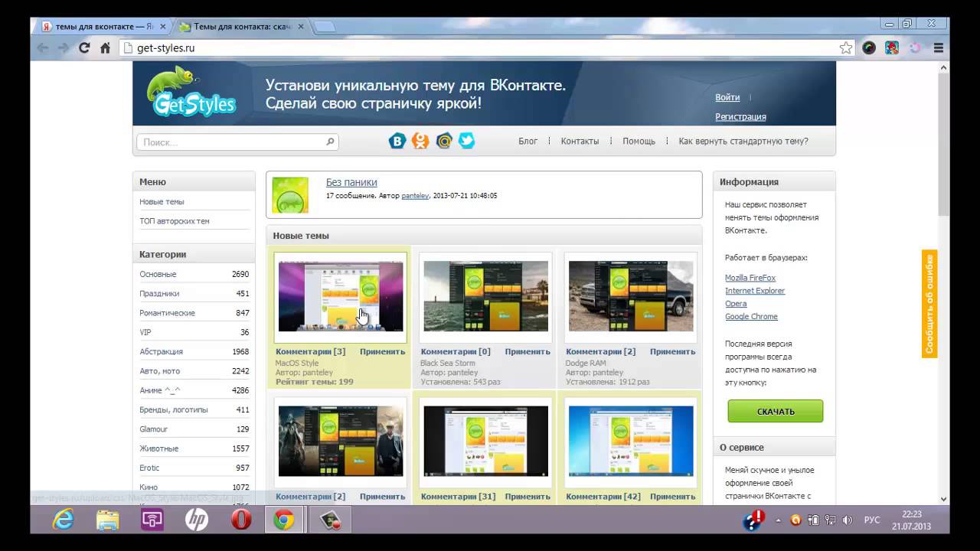Click the page vertical scrollbar

tap(943, 283)
